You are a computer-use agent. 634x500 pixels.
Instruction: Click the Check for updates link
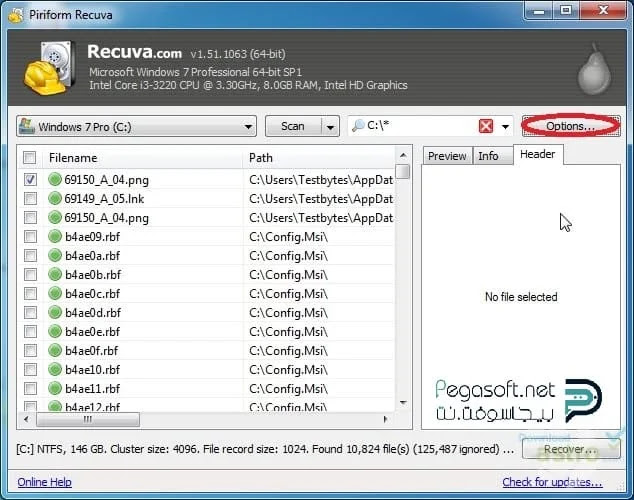click(552, 482)
